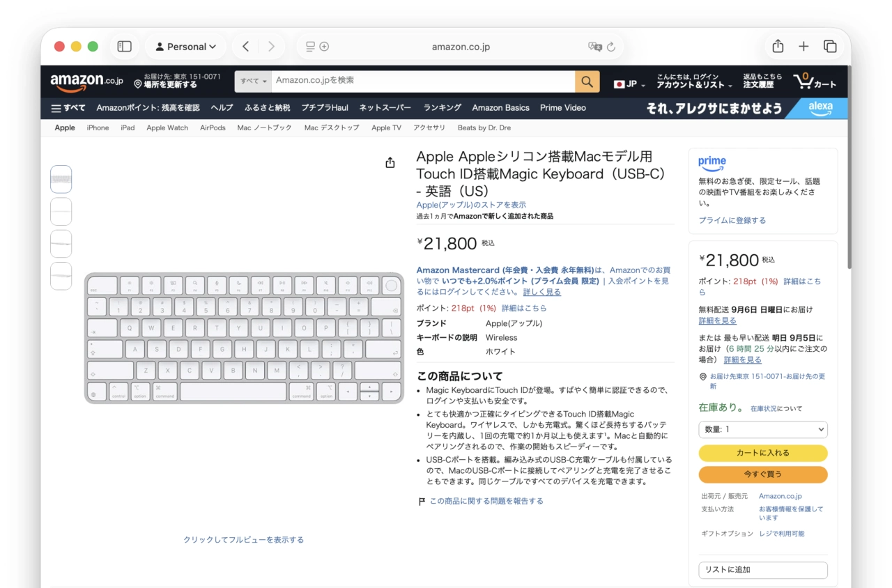Viewport: 892px width, 588px height.
Task: Select the fourth product thumbnail
Action: 61,276
